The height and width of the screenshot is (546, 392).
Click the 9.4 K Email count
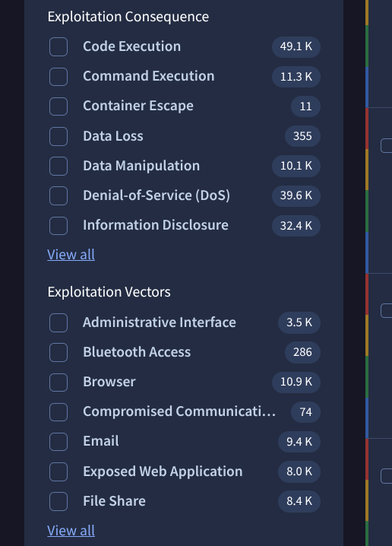pyautogui.click(x=299, y=442)
